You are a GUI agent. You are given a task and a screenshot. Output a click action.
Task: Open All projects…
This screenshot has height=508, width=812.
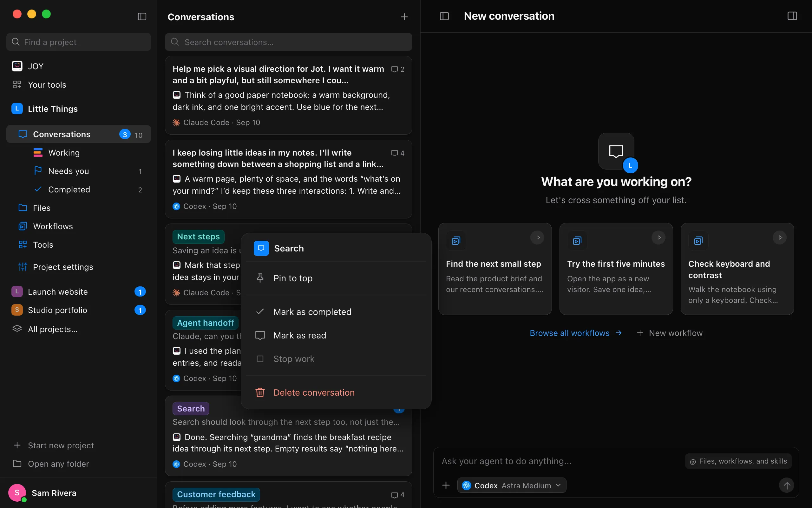(x=79, y=329)
